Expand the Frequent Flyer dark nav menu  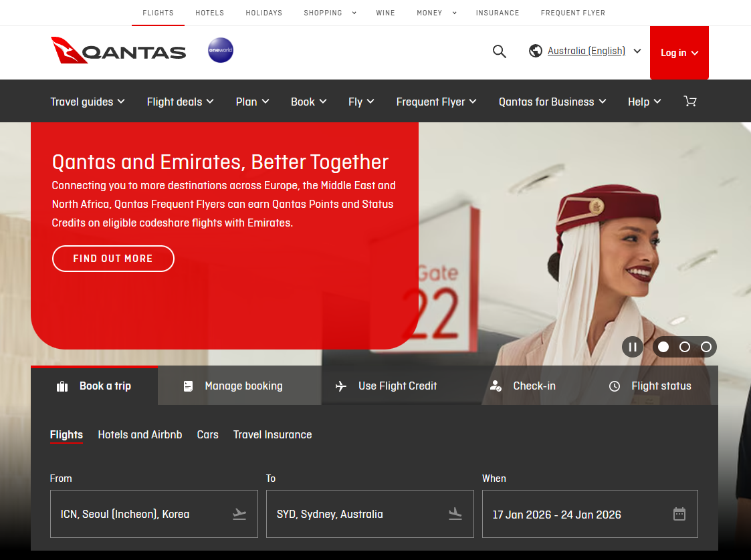point(436,102)
